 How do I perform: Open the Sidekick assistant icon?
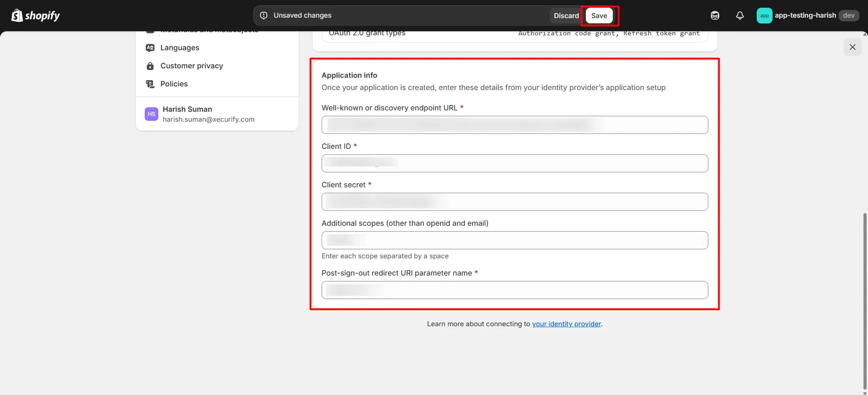(715, 15)
